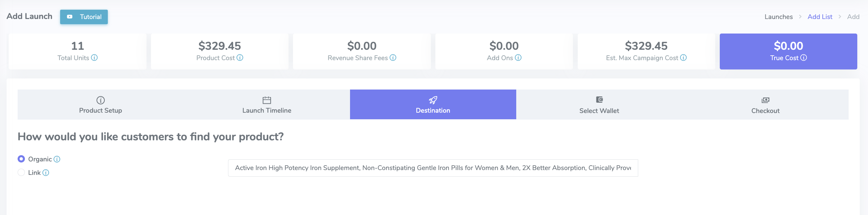Screen dimensions: 868x215
Task: Open the Select Wallet tab
Action: [x=599, y=105]
